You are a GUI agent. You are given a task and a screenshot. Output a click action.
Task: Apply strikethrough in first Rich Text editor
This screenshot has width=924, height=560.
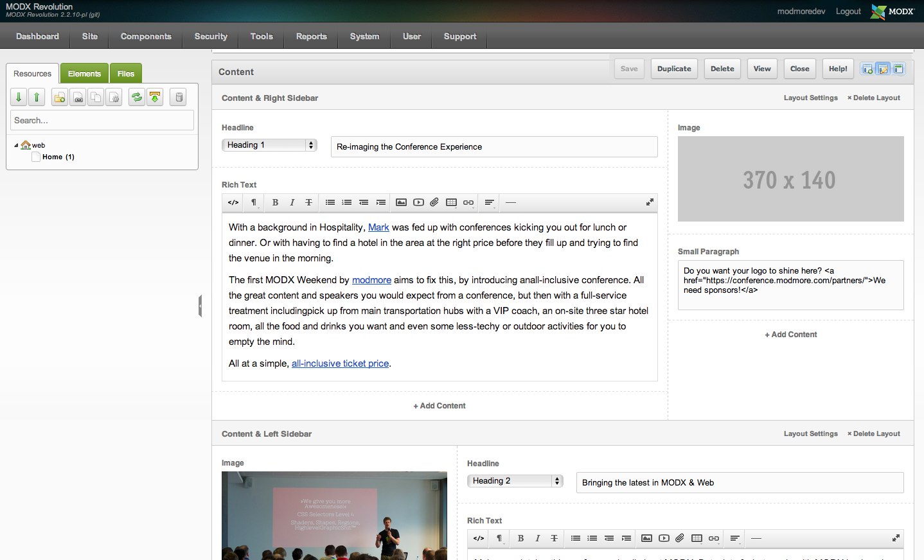308,202
